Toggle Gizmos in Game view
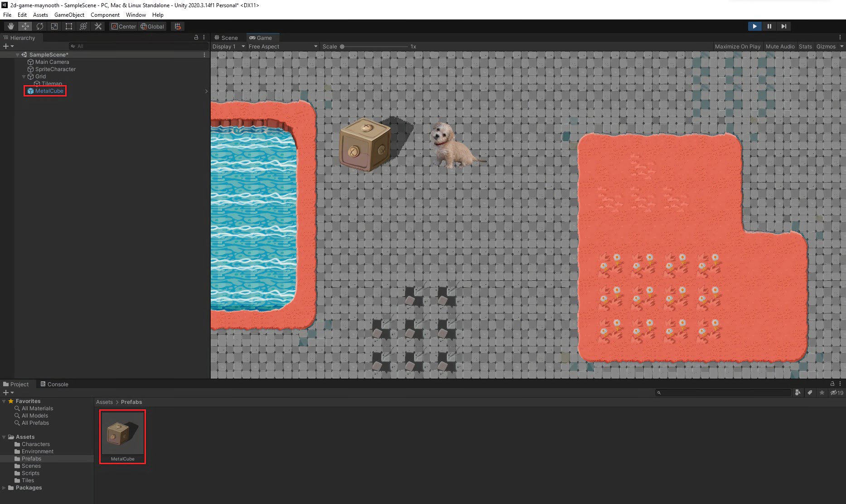Screen dimensions: 846x504 click(x=826, y=46)
